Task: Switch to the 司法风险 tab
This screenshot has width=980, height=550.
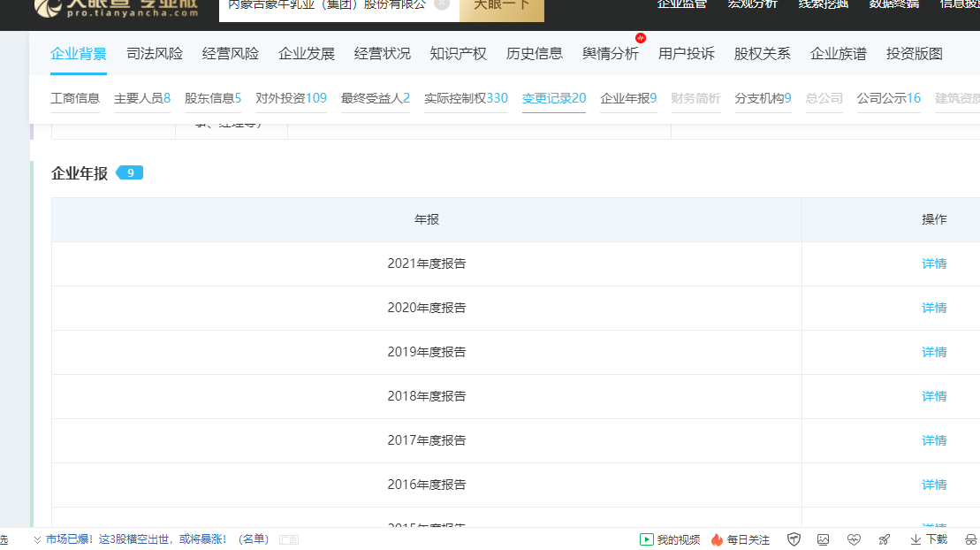Action: [155, 54]
